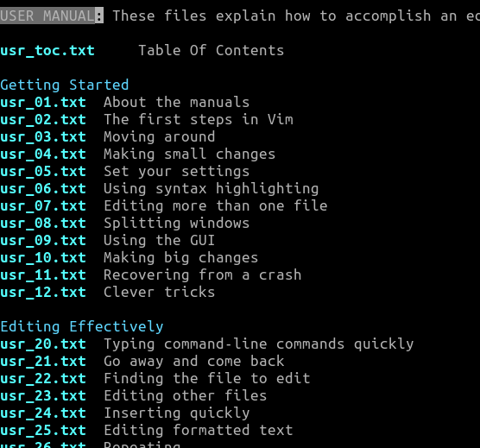480x448 pixels.
Task: Follow the usr_03.txt Moving around link
Action: click(x=43, y=137)
